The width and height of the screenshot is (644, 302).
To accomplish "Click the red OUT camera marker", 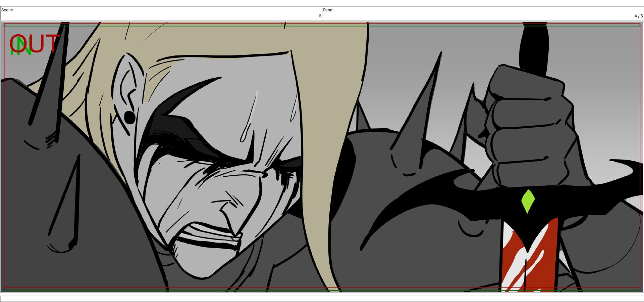I will tap(35, 43).
